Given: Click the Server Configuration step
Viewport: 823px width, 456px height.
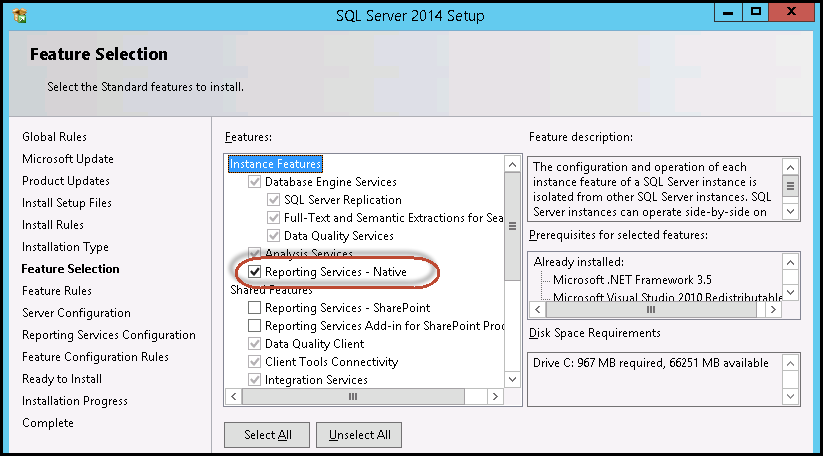Looking at the screenshot, I should coord(77,313).
